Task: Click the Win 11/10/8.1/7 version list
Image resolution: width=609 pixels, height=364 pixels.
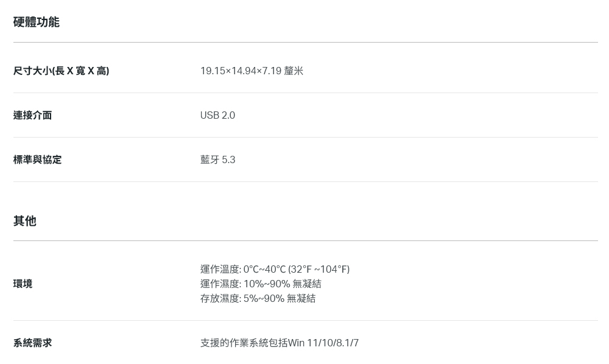Action: coord(323,343)
